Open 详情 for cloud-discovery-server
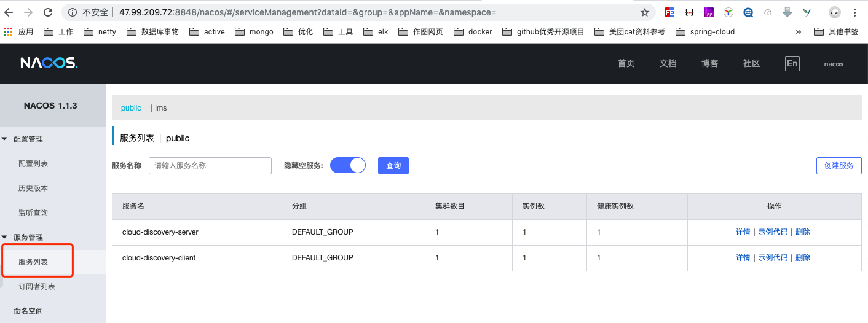Image resolution: width=868 pixels, height=323 pixels. [743, 232]
